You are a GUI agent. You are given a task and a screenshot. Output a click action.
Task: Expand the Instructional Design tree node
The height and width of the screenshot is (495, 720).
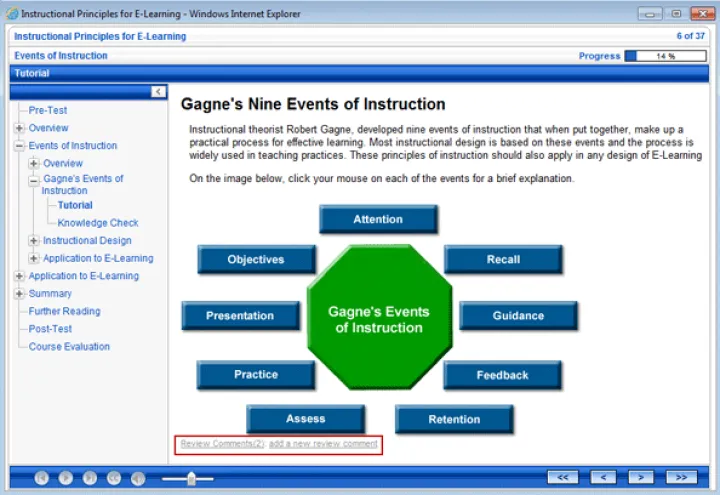[x=34, y=241]
